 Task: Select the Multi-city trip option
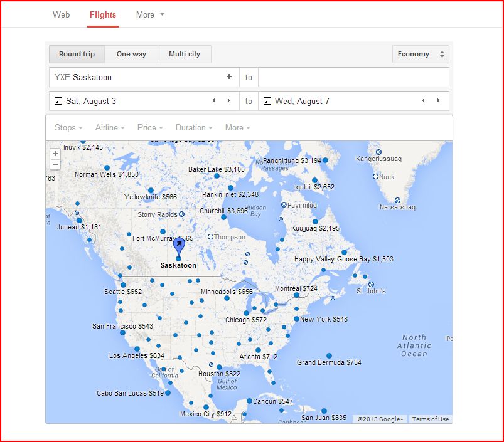[x=185, y=54]
